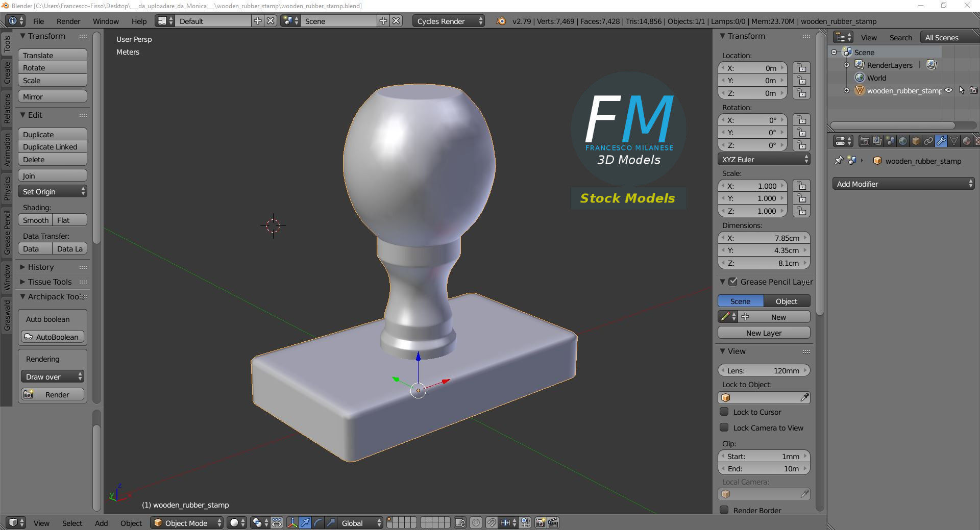Lock the X location with the padlock

coord(802,68)
